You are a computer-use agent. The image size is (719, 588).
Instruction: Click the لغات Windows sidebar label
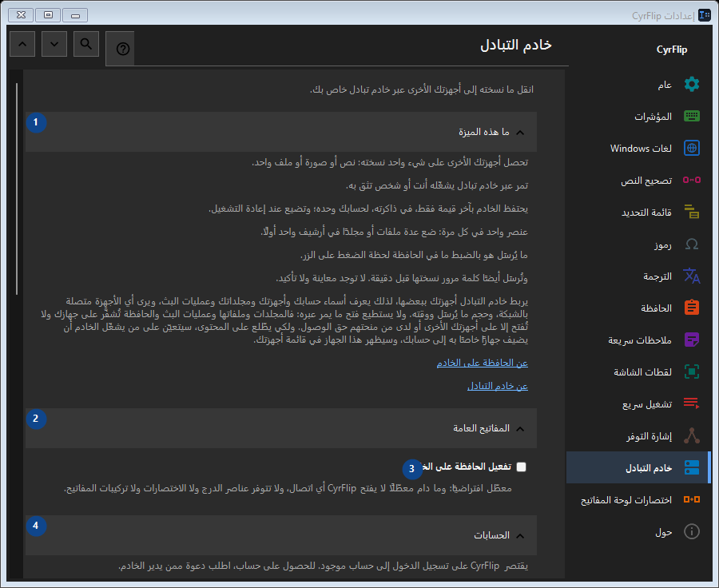(x=641, y=149)
